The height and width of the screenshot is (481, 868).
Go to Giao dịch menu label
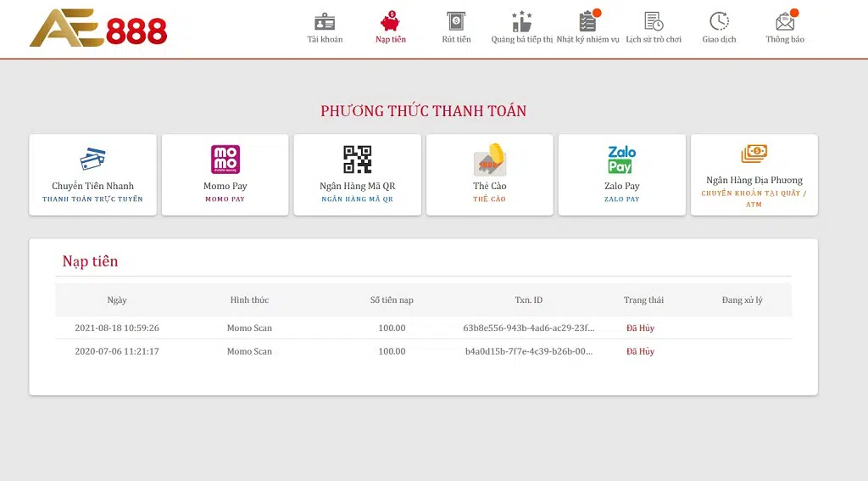pos(719,39)
